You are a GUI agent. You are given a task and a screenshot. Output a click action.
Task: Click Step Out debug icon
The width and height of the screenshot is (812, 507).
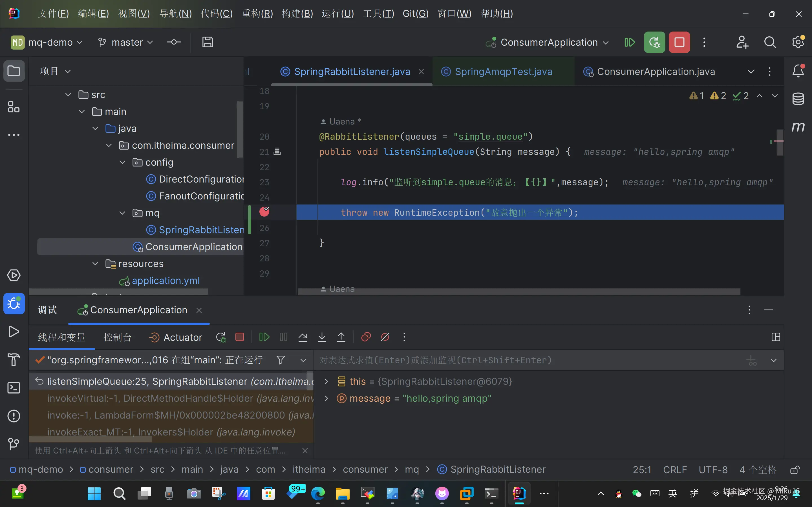point(341,337)
